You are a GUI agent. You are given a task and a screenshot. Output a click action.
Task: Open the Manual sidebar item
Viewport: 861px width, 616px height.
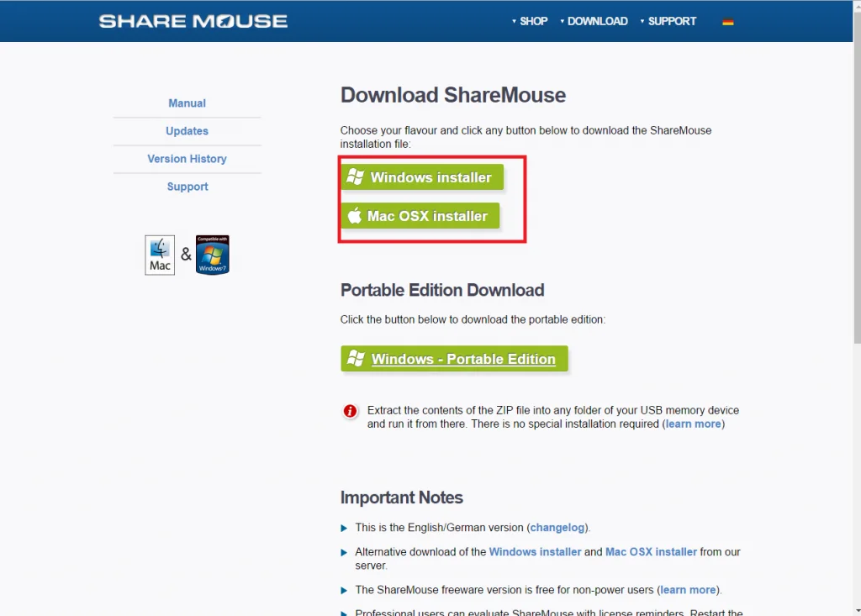coord(187,103)
